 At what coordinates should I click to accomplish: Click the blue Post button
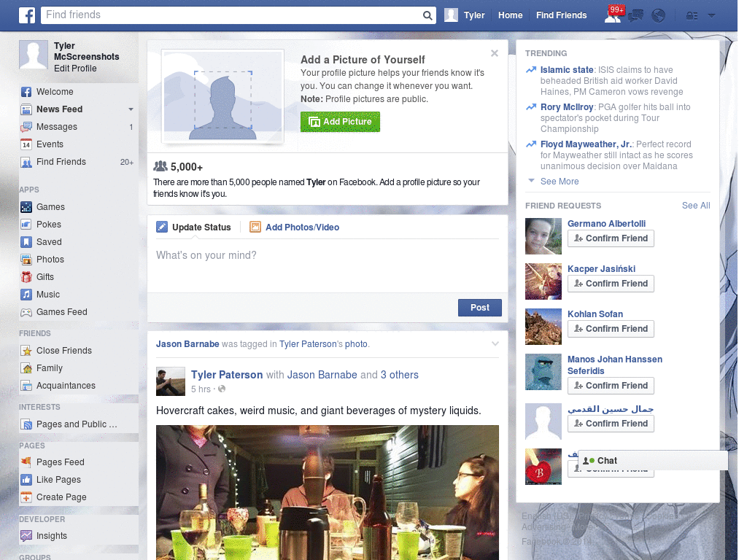(480, 308)
